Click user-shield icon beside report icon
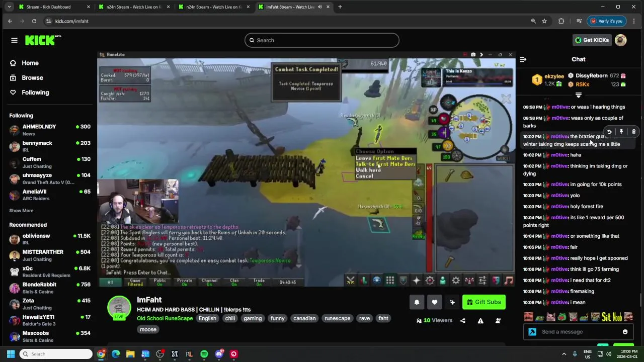Screen dimensions: 644x362 (498, 321)
